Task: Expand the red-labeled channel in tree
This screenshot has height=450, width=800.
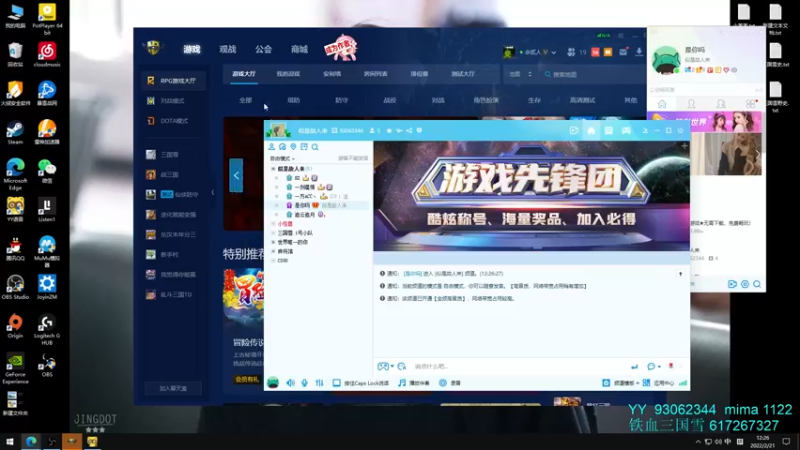Action: click(273, 223)
